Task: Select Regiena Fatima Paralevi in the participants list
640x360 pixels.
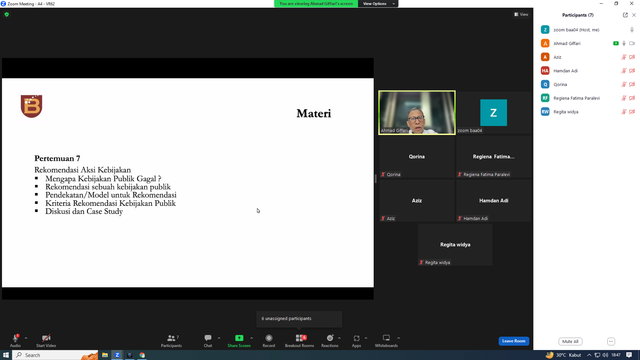Action: (587, 98)
